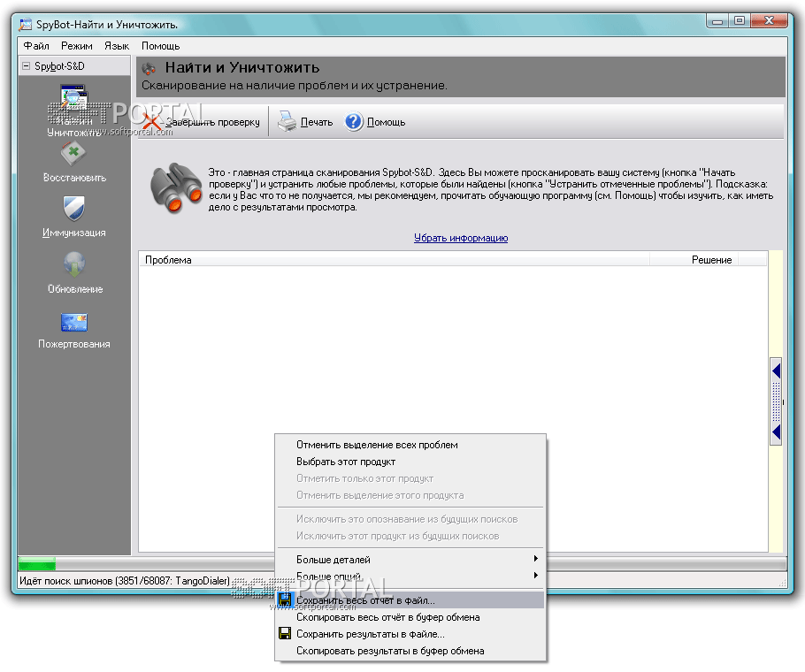Click the green scan progress bar

[x=37, y=564]
